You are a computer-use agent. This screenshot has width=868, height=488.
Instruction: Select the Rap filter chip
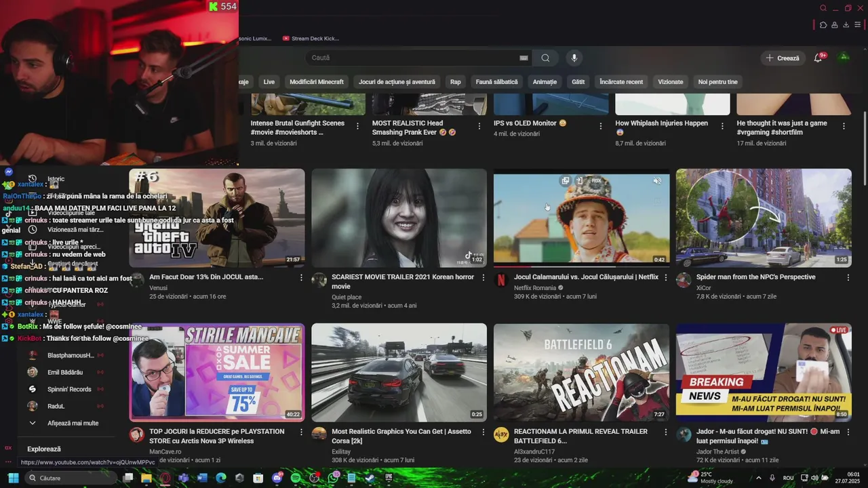pos(456,82)
